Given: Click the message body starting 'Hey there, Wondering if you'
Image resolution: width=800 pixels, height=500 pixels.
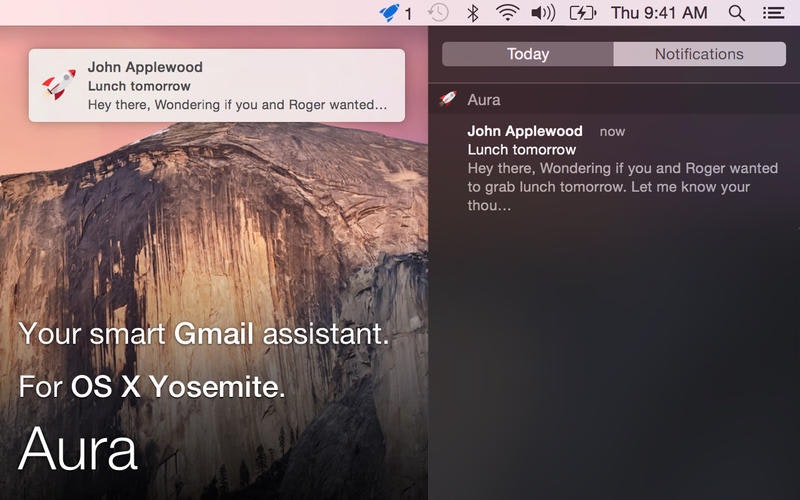Looking at the screenshot, I should pos(622,187).
